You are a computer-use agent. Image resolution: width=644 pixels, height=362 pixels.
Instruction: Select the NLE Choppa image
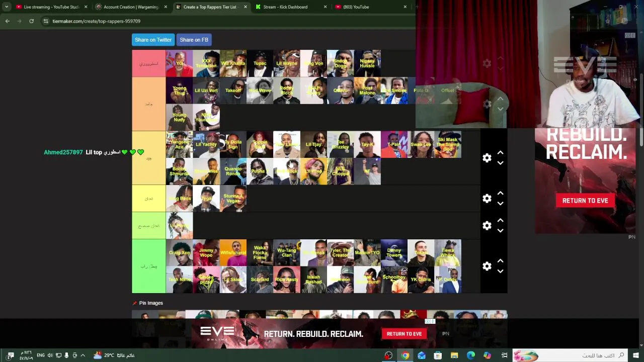341,171
